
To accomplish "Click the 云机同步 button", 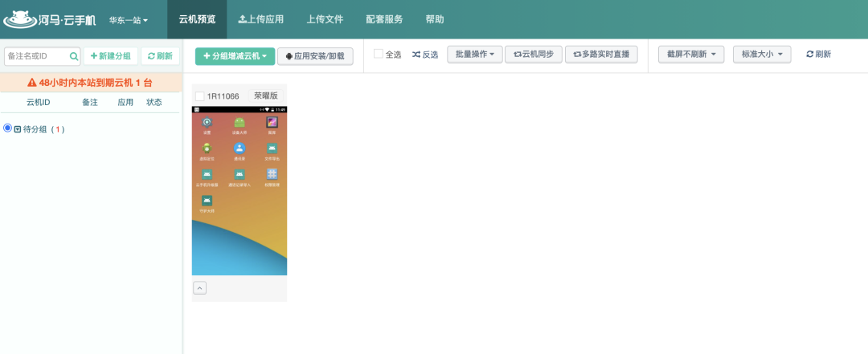I will pyautogui.click(x=534, y=55).
